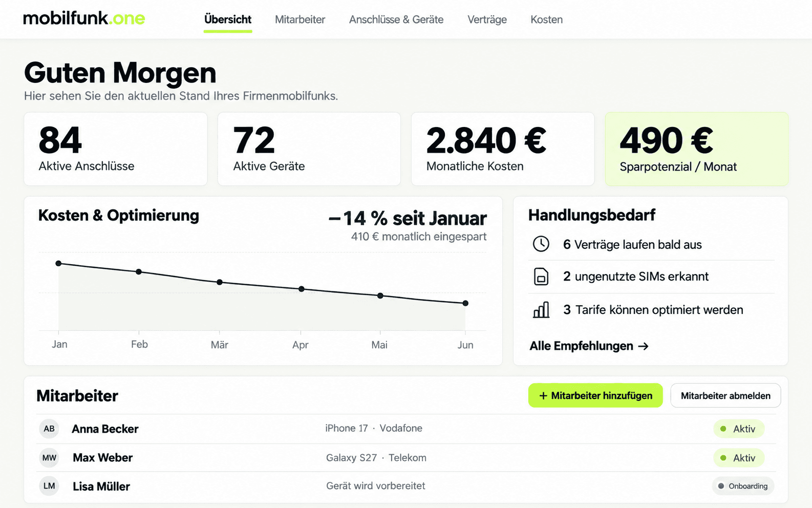The height and width of the screenshot is (508, 812).
Task: Click the Aktiv status badge for Anna Becker
Action: pos(739,429)
